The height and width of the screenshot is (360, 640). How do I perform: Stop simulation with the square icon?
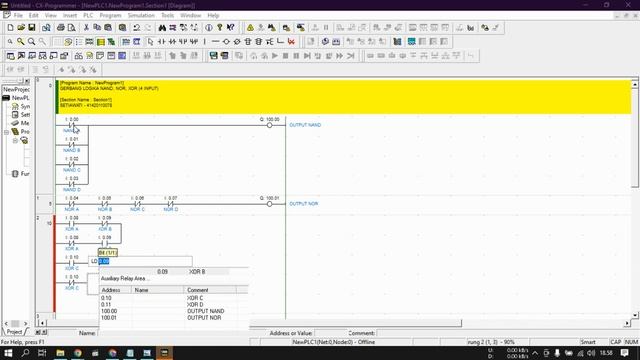click(286, 56)
